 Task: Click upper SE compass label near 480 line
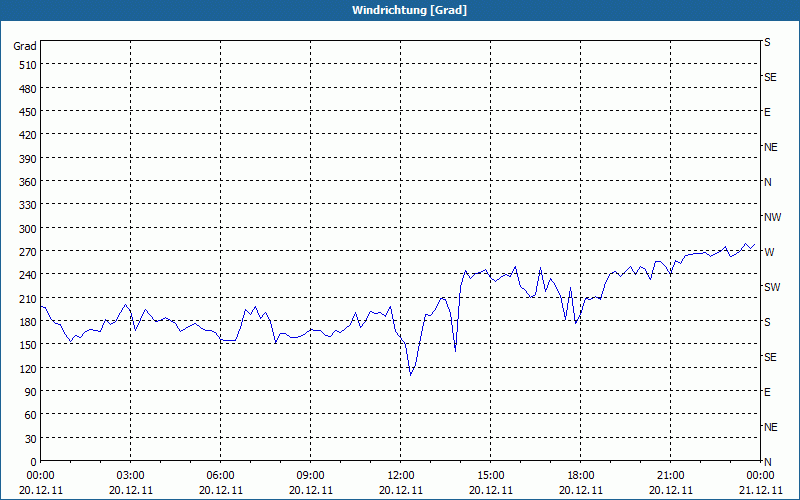point(770,77)
